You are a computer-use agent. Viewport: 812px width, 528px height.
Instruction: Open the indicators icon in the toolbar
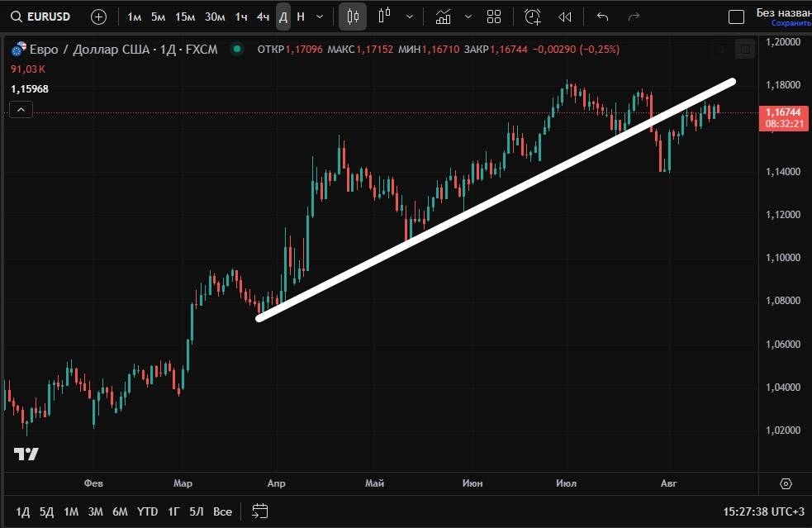click(x=444, y=17)
